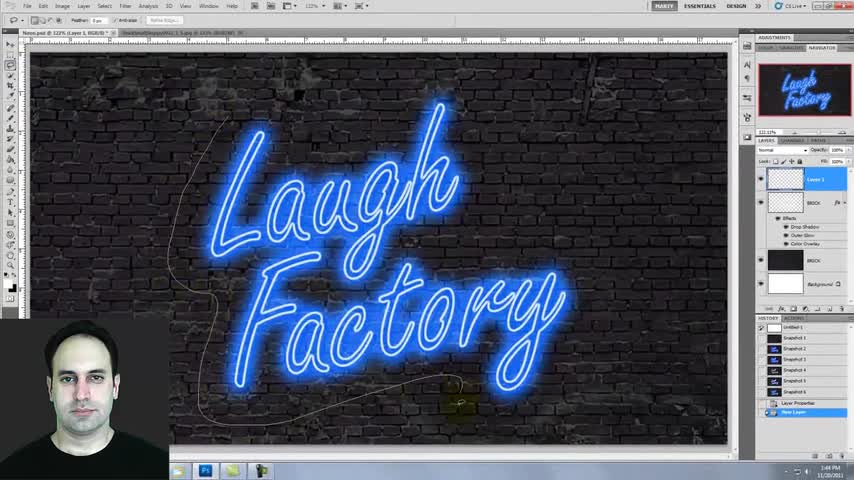
Task: Open the Arrange Documents dropdown
Action: [340, 6]
